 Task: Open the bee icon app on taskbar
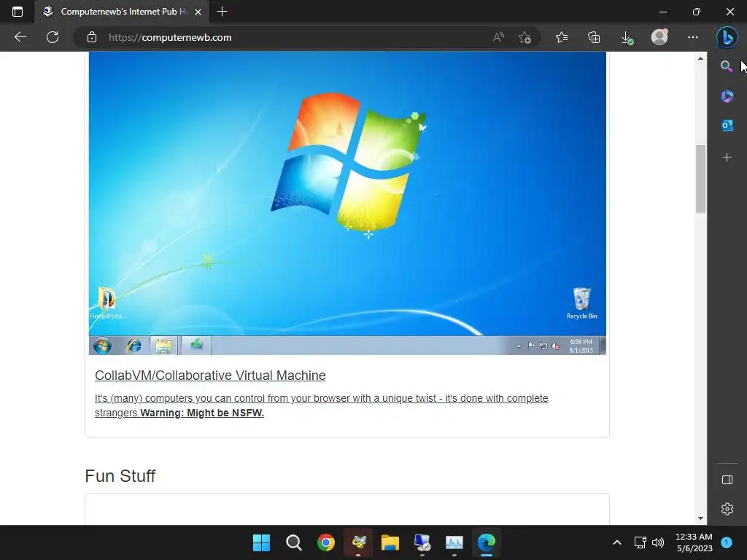358,542
